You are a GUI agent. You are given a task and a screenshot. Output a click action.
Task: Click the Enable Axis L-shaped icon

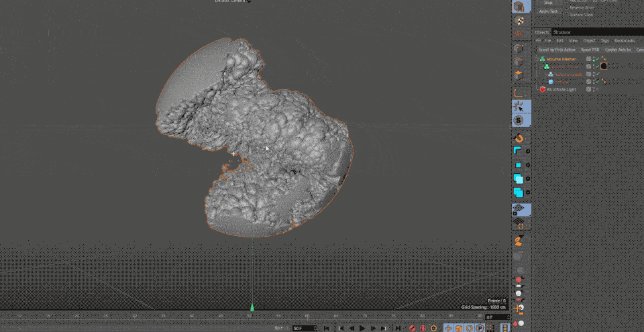[x=519, y=93]
